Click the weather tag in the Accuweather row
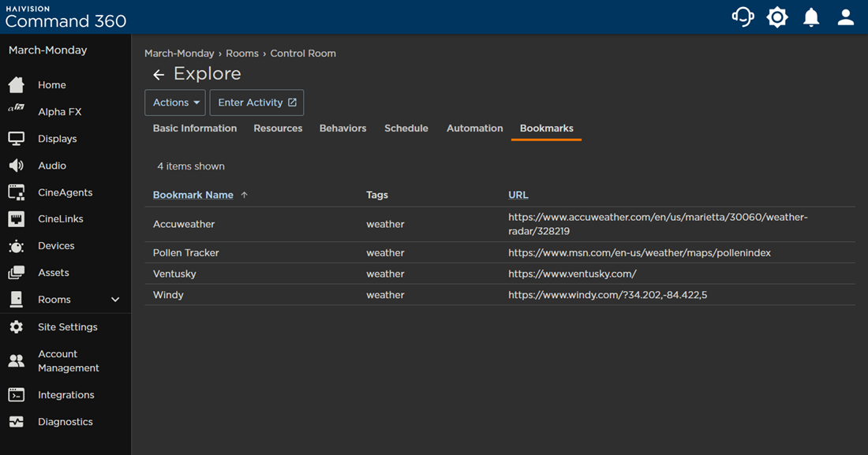The image size is (868, 455). pyautogui.click(x=385, y=224)
